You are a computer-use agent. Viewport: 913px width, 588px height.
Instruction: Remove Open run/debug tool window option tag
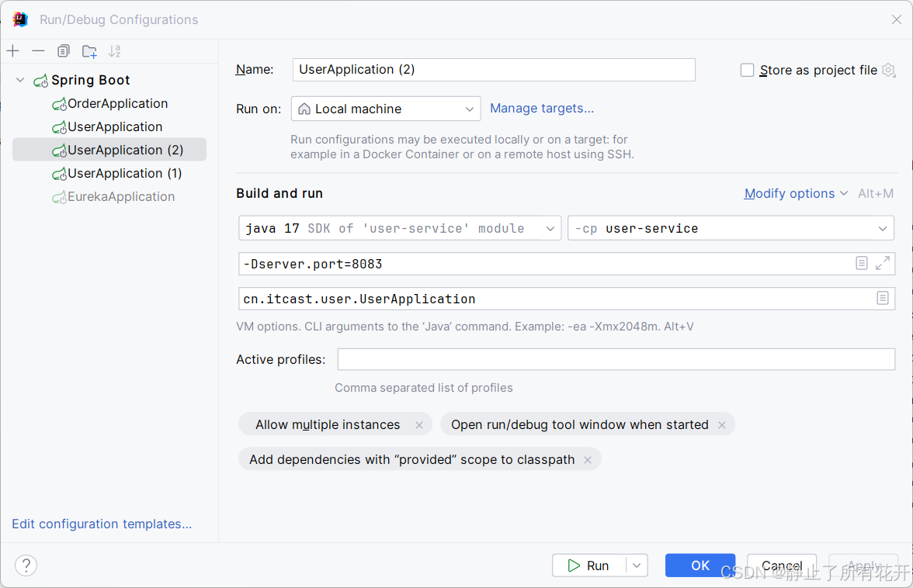(722, 425)
